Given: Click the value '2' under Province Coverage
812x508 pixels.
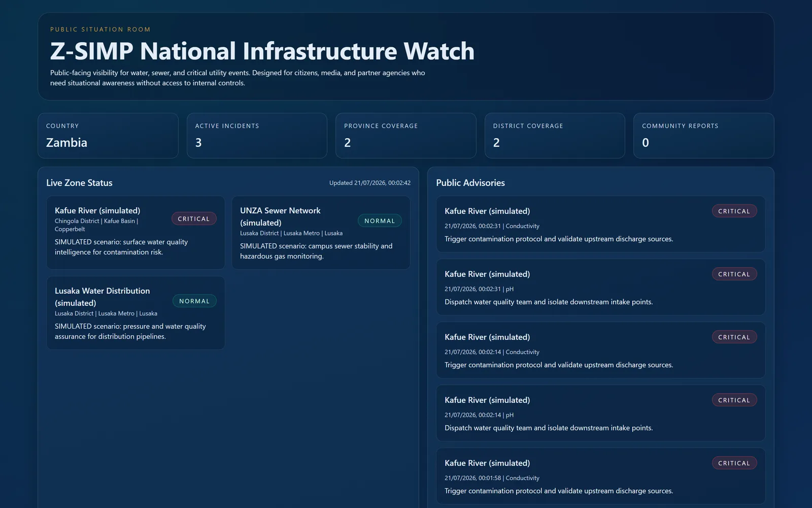Looking at the screenshot, I should pos(348,143).
